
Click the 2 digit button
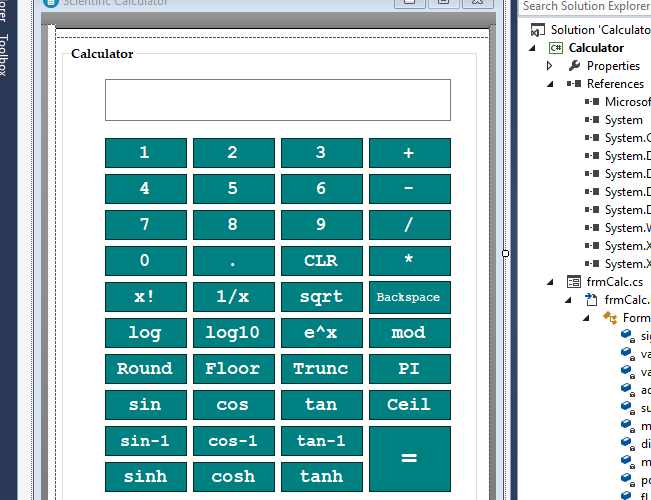[x=234, y=153]
